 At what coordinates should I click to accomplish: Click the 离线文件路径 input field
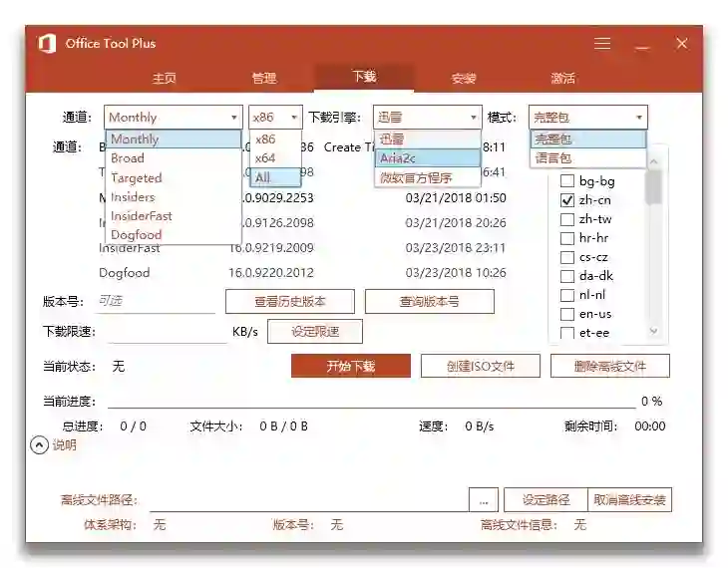pos(308,500)
